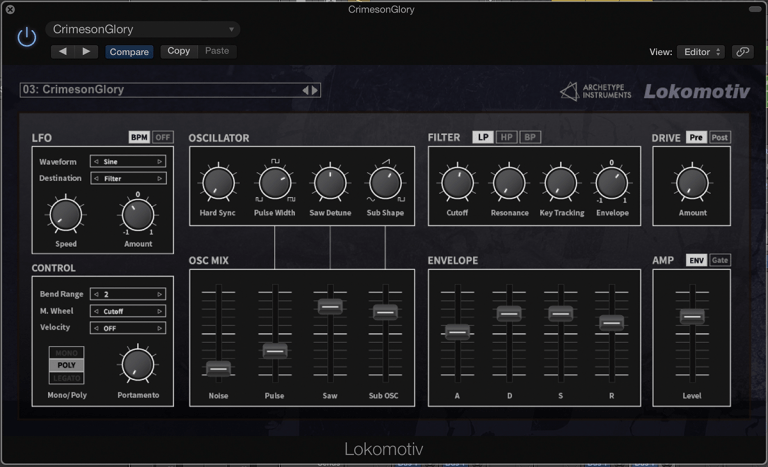Viewport: 768px width, 467px height.
Task: Click the filter Envelope knob
Action: coord(612,183)
